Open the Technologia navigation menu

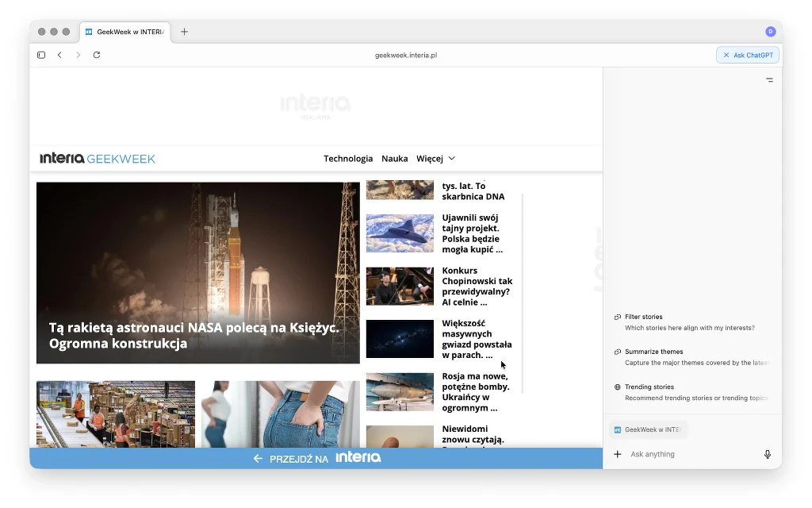(x=348, y=158)
